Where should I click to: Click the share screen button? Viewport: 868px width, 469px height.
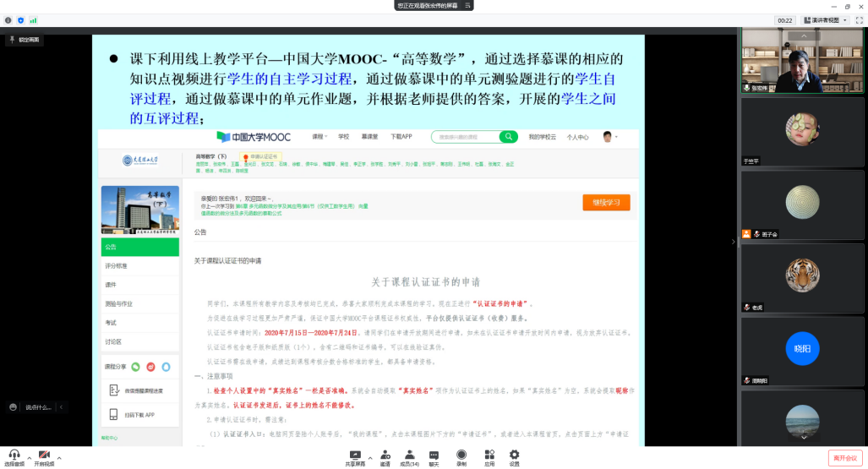click(355, 459)
